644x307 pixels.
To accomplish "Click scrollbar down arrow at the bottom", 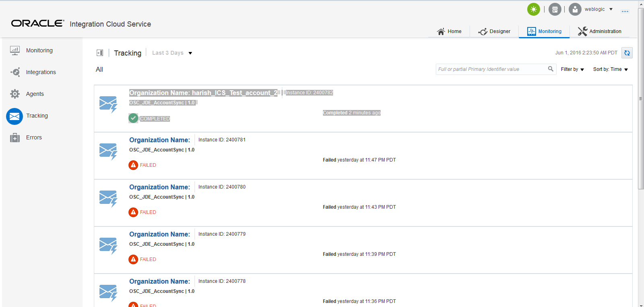I will click(x=641, y=305).
